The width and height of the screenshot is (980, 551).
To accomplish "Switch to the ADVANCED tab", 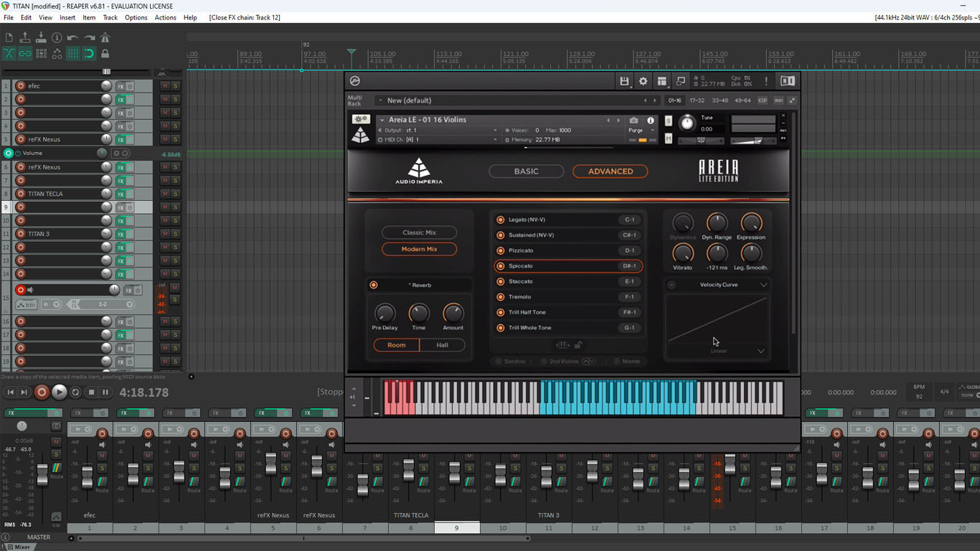I will click(x=611, y=171).
